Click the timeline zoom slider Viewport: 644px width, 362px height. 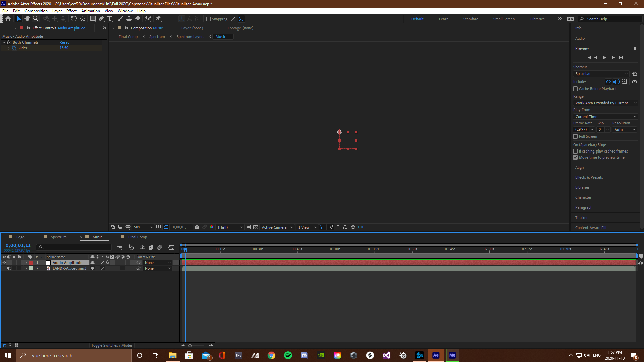[190, 346]
